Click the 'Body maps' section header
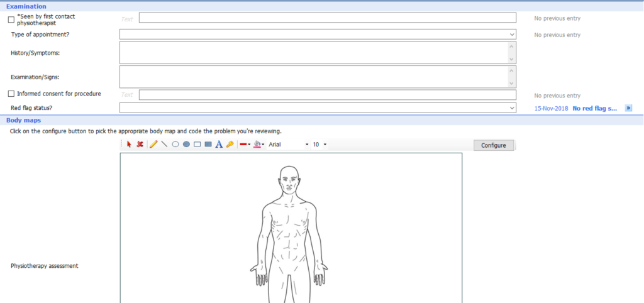Image resolution: width=644 pixels, height=303 pixels. pos(23,120)
